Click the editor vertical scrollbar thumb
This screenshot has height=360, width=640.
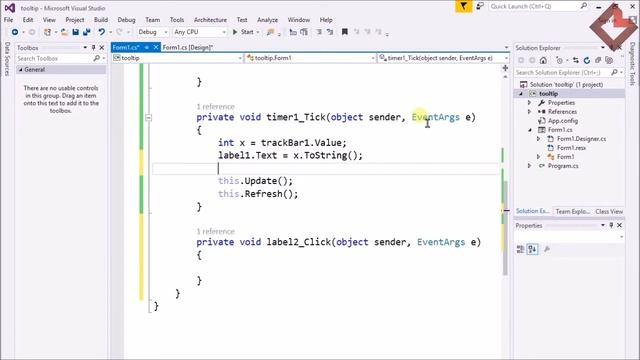coord(505,229)
